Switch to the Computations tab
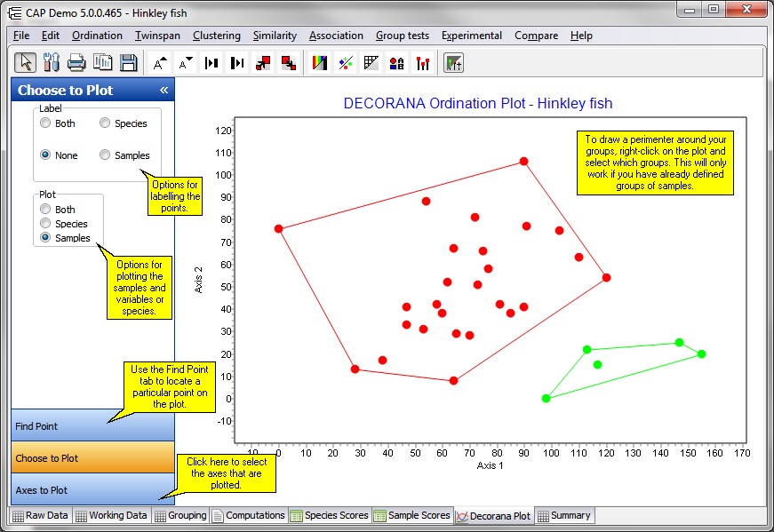 [x=249, y=515]
